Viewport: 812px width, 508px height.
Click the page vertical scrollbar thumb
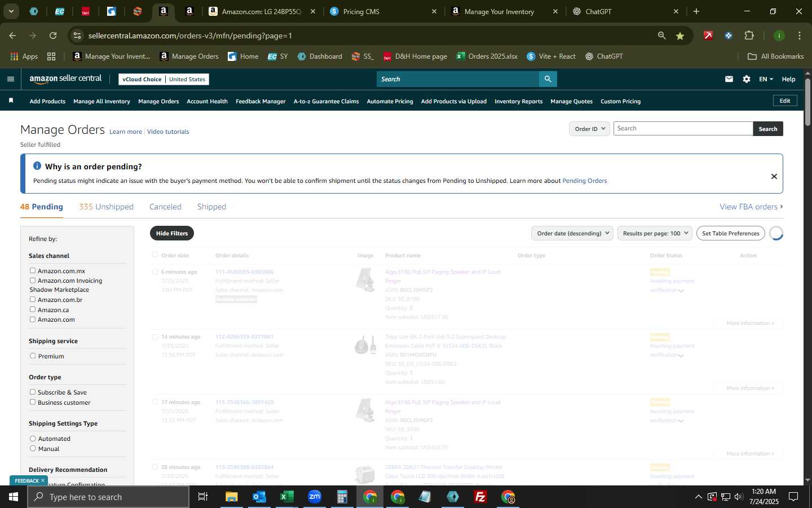coord(807,102)
